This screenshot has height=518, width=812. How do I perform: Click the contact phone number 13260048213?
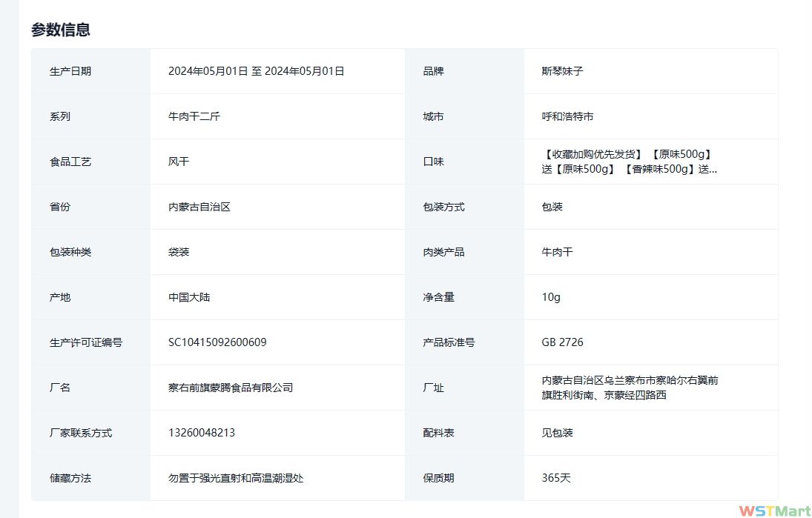click(201, 433)
